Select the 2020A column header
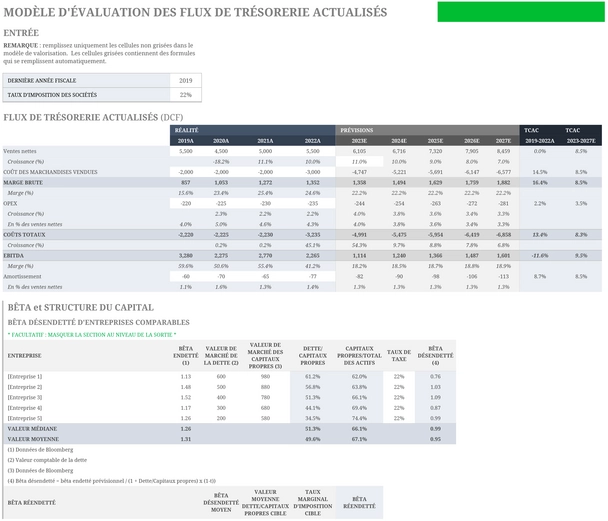608x521 pixels. [x=221, y=141]
